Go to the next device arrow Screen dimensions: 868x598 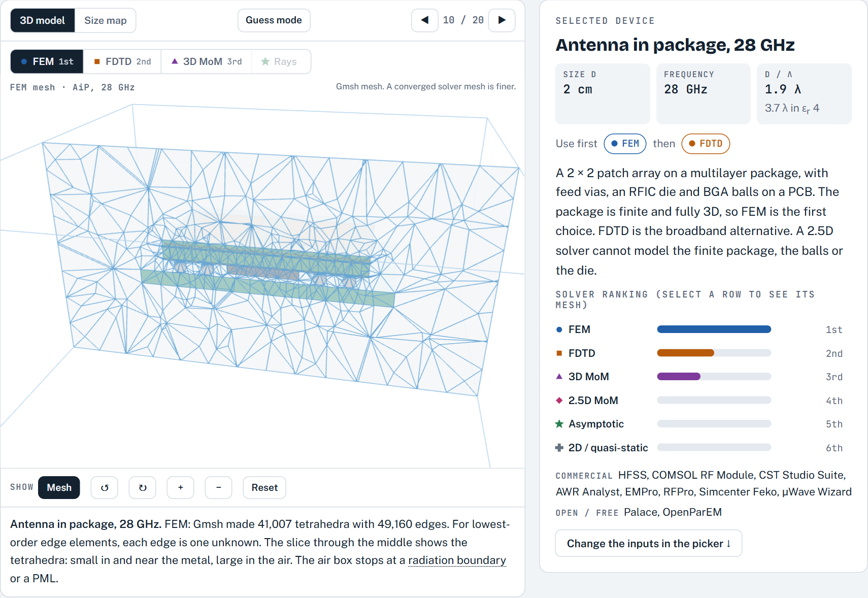(502, 20)
